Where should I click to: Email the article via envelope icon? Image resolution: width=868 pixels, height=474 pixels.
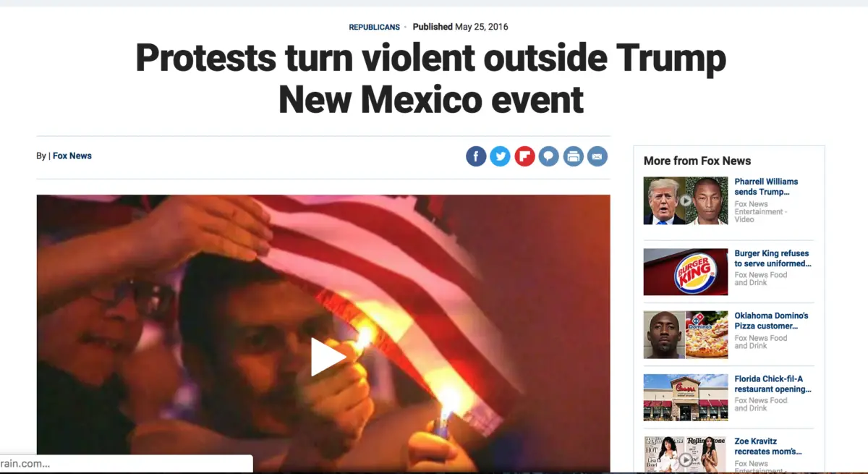597,156
